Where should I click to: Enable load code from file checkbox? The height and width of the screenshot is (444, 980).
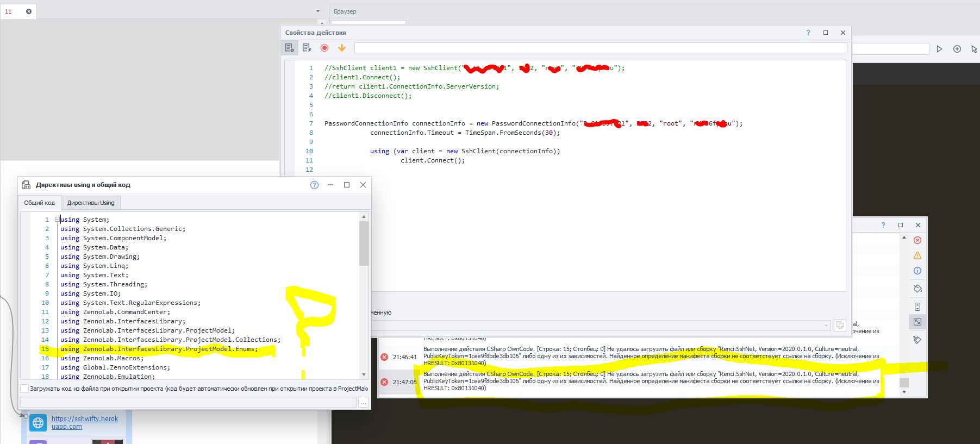pos(24,389)
